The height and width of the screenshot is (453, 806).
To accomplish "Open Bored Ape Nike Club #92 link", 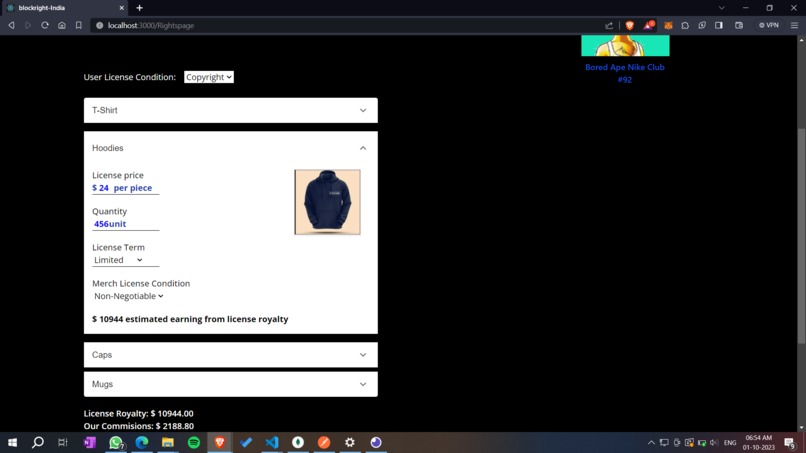I will click(625, 73).
